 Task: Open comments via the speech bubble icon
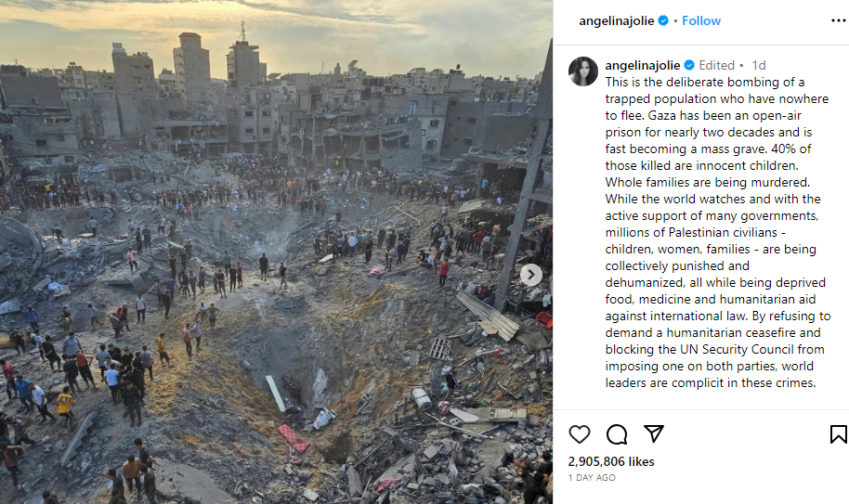tap(617, 434)
